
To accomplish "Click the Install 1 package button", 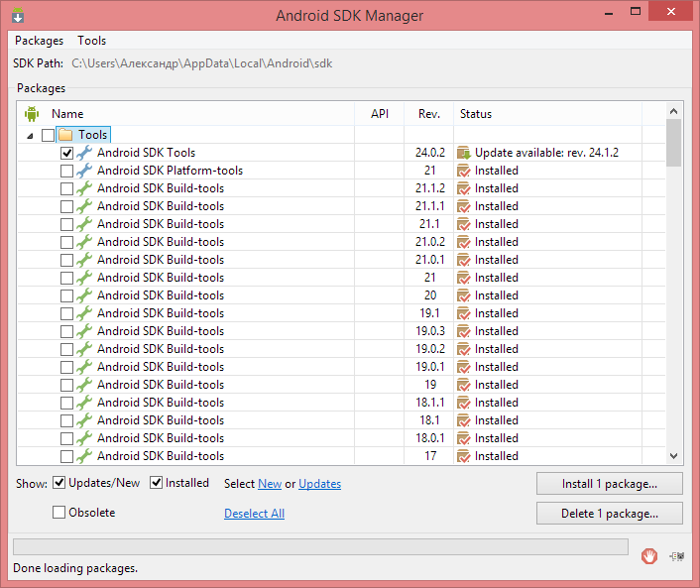I will tap(610, 484).
